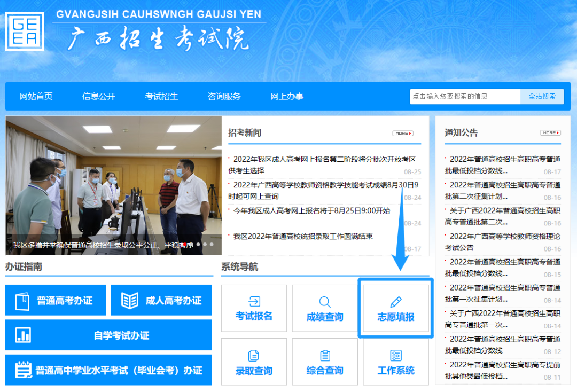
Task: Read news about 8月25日9:00 成人高考报名
Action: (x=311, y=210)
